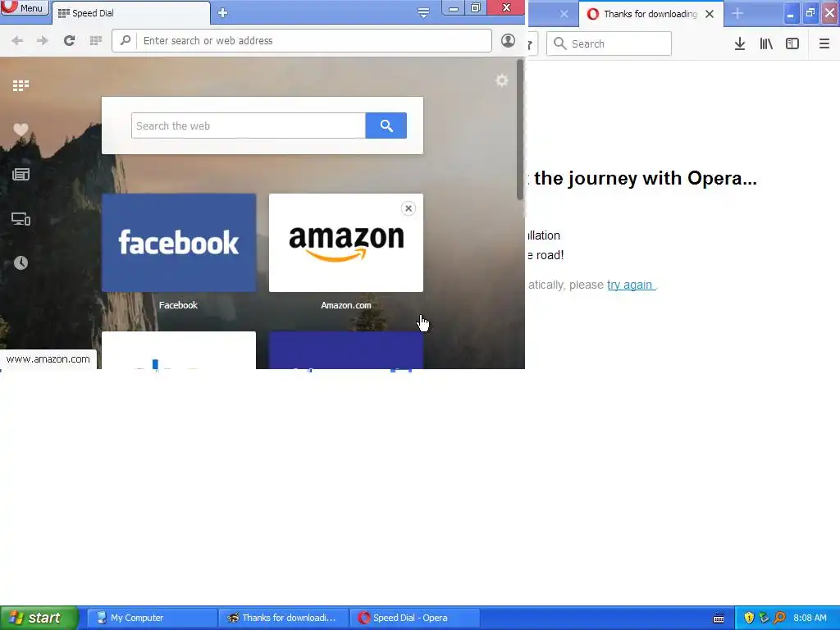Go forward in Opera navigation
The image size is (840, 630).
pyautogui.click(x=43, y=41)
